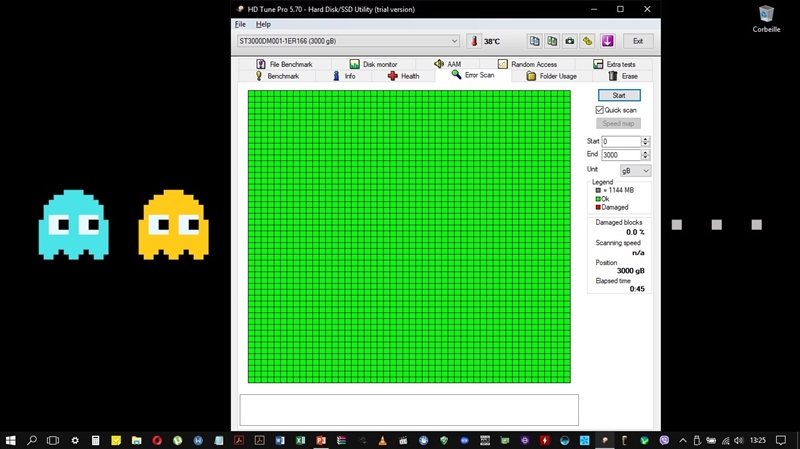Click the second copy icon in toolbar

click(x=551, y=41)
